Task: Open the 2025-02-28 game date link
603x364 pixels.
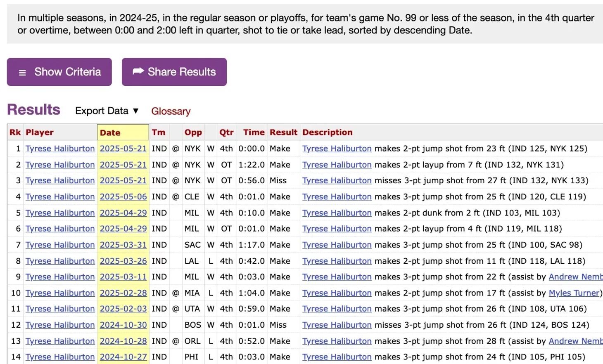Action: (x=123, y=293)
